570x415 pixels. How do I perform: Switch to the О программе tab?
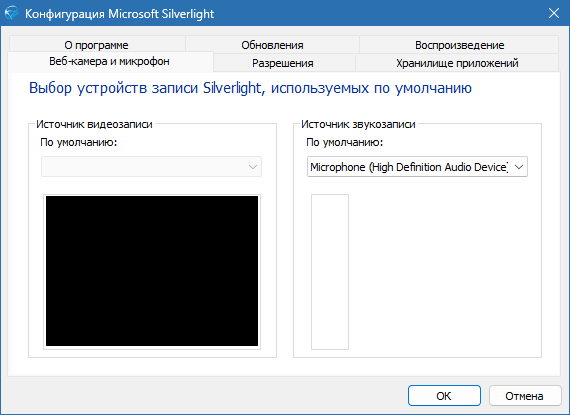97,45
